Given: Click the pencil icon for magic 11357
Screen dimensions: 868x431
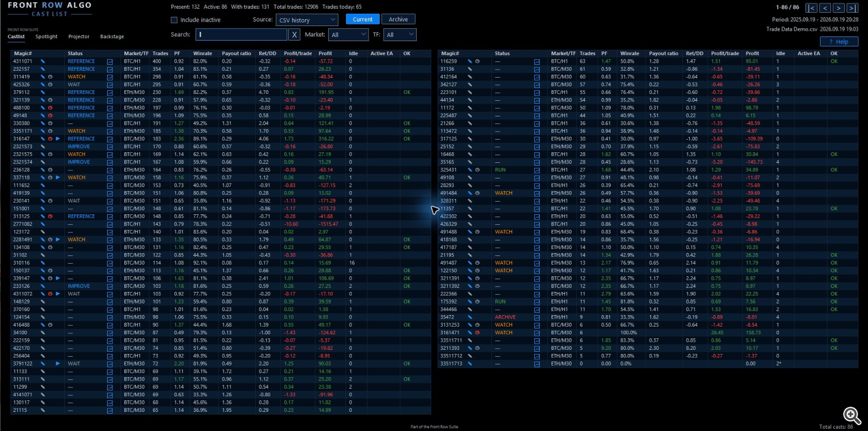Looking at the screenshot, I should point(470,209).
